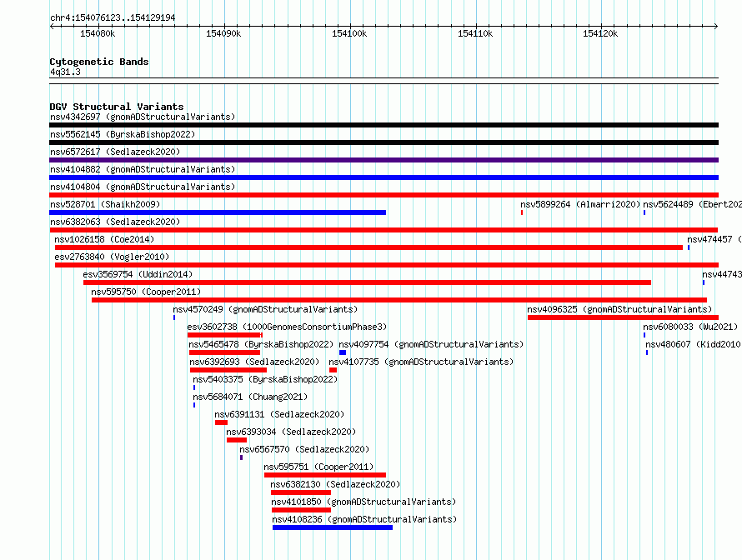Open the nsv6567570 Sedlazeck2020 label
This screenshot has height=560, width=742.
pos(304,449)
